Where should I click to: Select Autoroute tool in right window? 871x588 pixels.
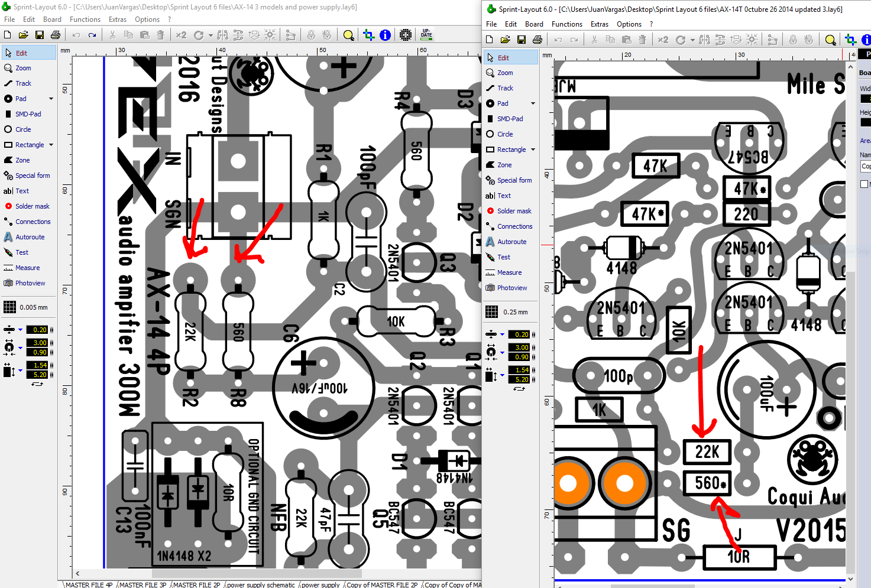click(510, 242)
